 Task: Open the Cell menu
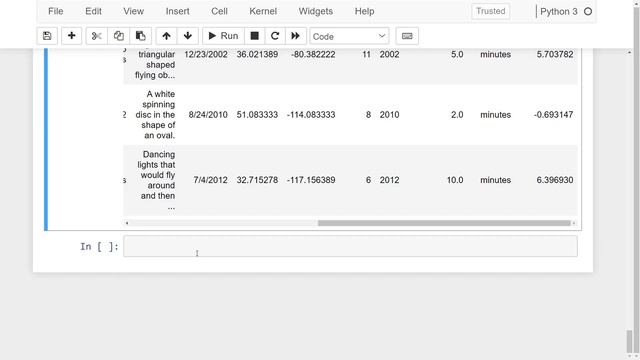pos(219,11)
